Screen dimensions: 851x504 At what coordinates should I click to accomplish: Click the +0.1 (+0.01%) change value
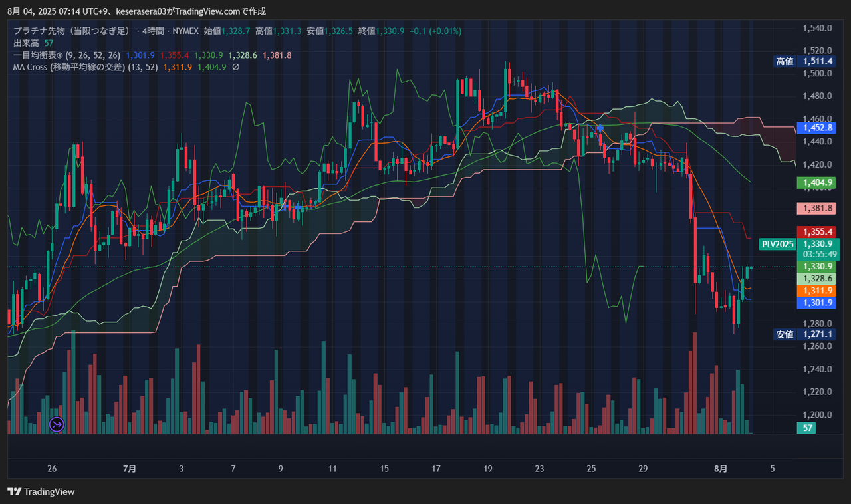435,31
